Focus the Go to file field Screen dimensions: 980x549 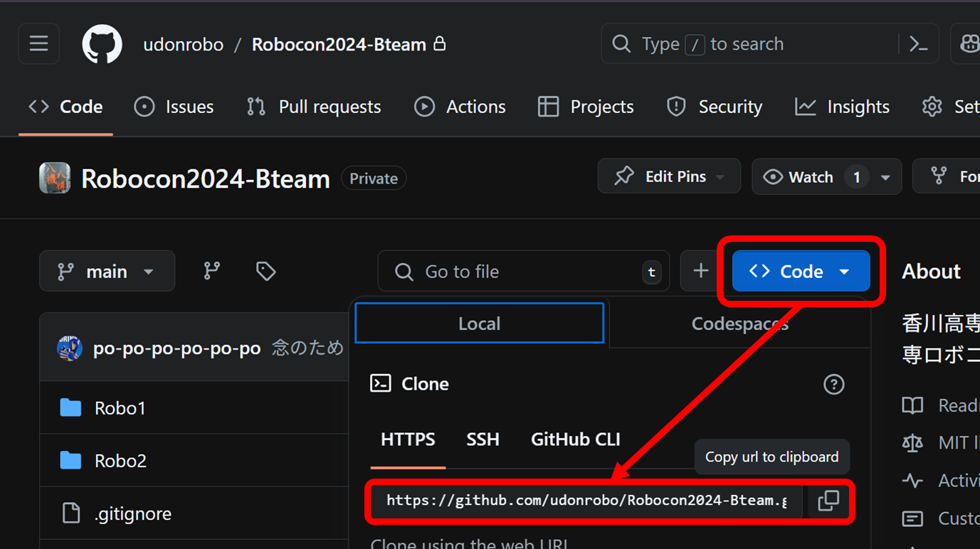point(524,271)
